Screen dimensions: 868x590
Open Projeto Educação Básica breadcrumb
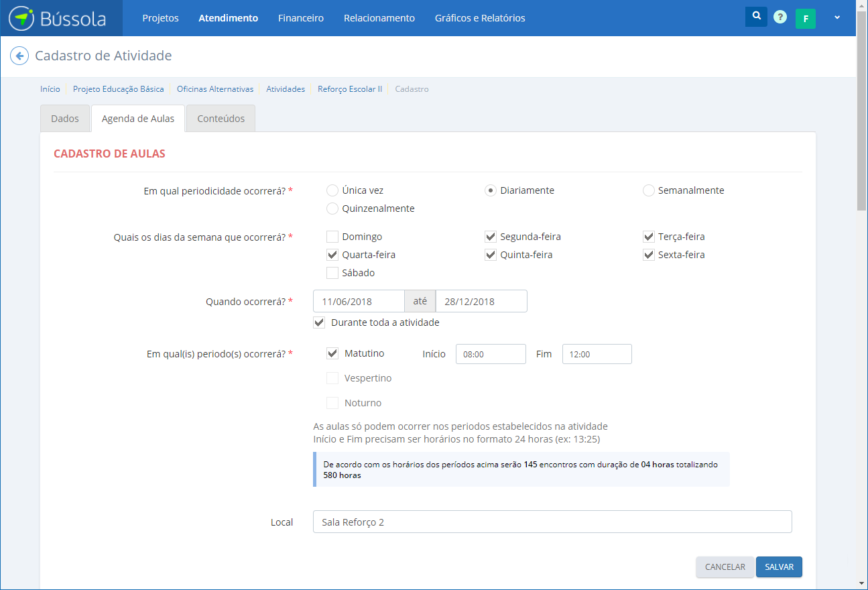tap(119, 89)
